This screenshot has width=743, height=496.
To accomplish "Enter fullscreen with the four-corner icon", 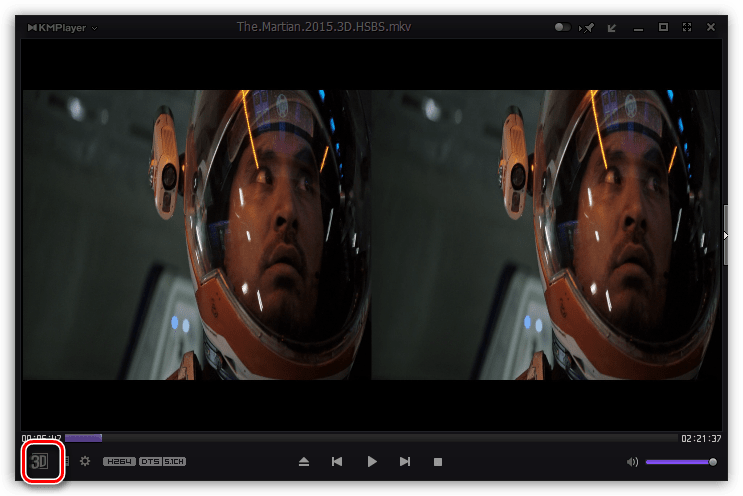I will pos(687,27).
